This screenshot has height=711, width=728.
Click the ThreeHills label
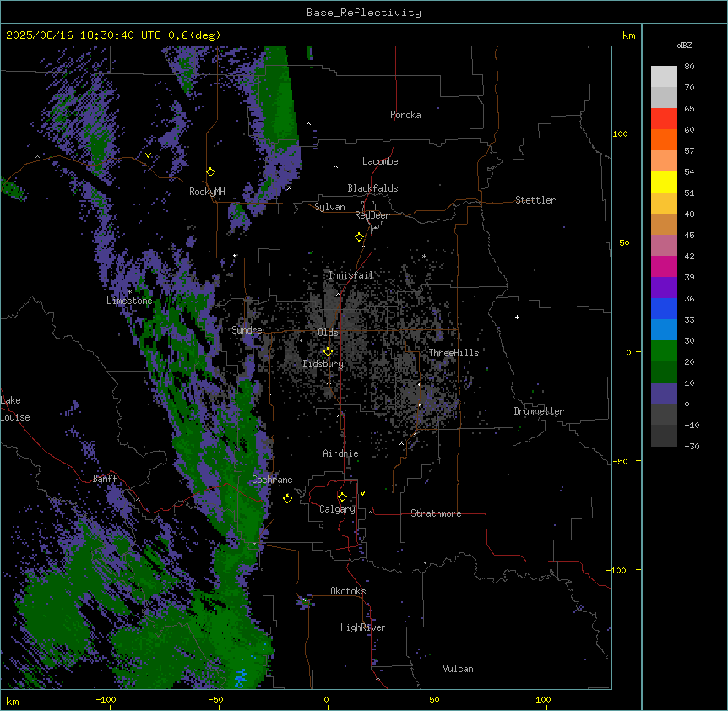point(454,353)
